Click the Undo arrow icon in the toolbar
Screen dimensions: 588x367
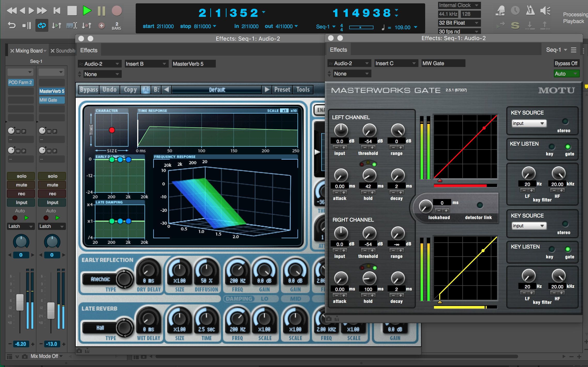(x=12, y=25)
